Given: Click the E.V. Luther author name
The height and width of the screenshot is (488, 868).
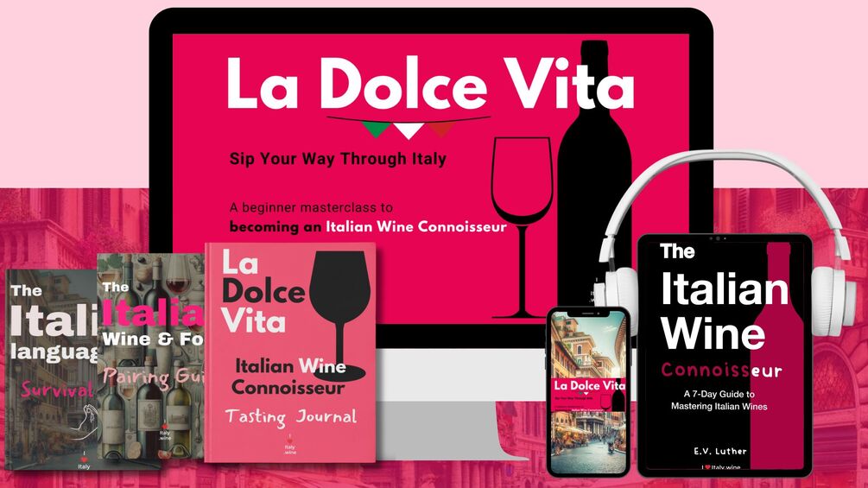Looking at the screenshot, I should (719, 451).
